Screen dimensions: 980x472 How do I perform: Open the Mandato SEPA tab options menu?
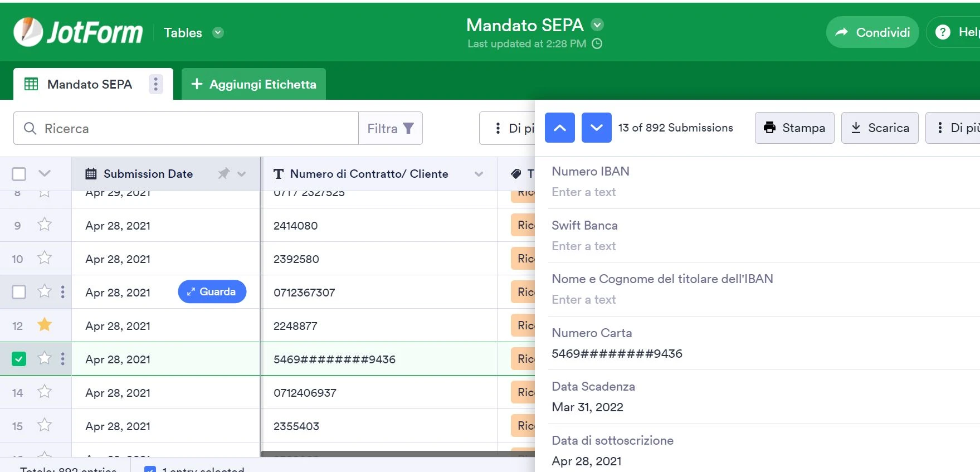point(155,84)
